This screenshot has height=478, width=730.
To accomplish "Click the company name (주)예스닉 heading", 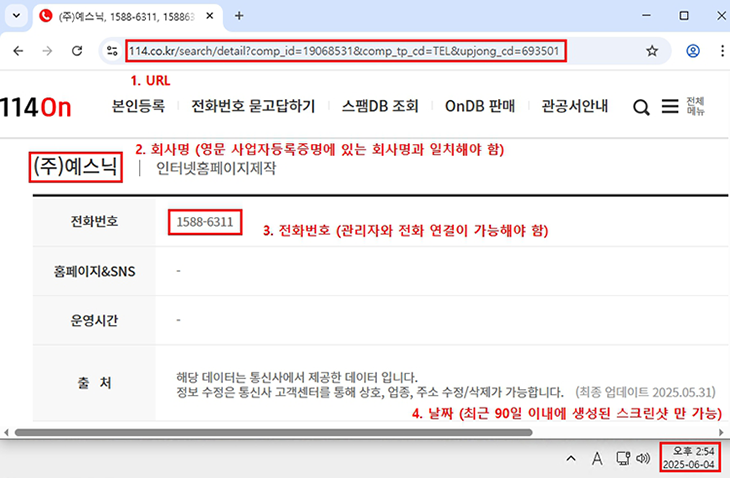I will coord(75,167).
